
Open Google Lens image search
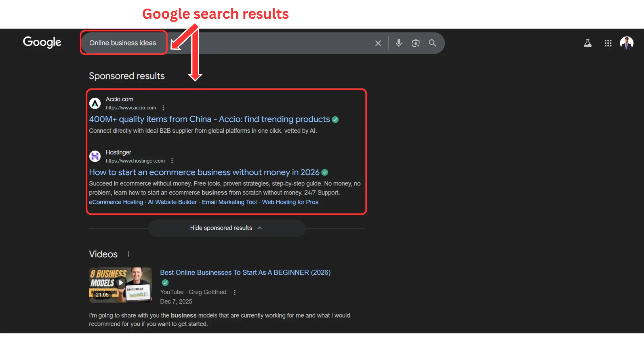(416, 43)
